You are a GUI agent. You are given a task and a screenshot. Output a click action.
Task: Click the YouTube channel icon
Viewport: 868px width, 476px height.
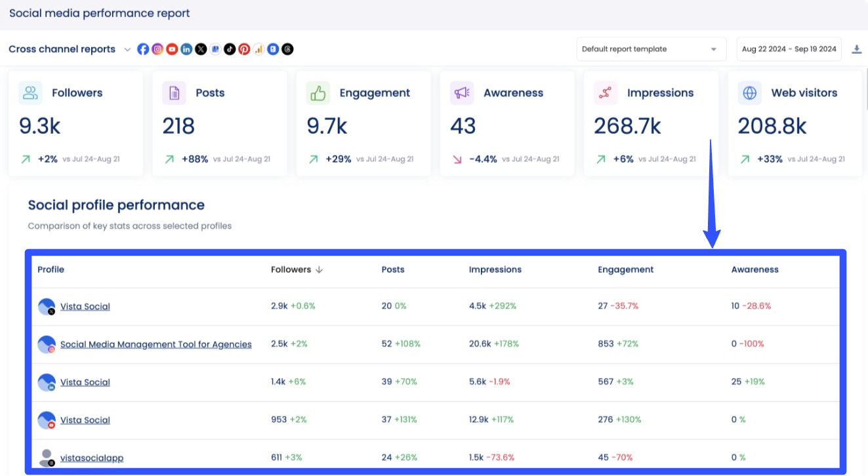172,49
